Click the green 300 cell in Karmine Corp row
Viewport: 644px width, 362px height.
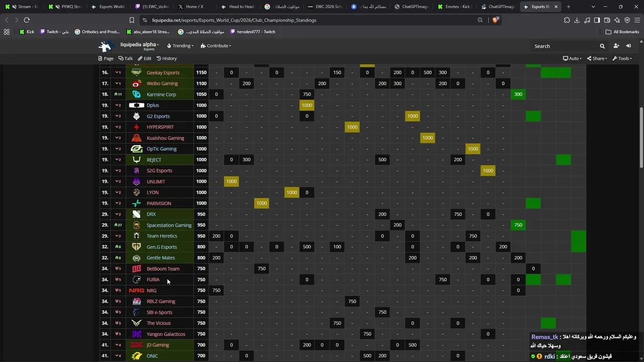[518, 95]
